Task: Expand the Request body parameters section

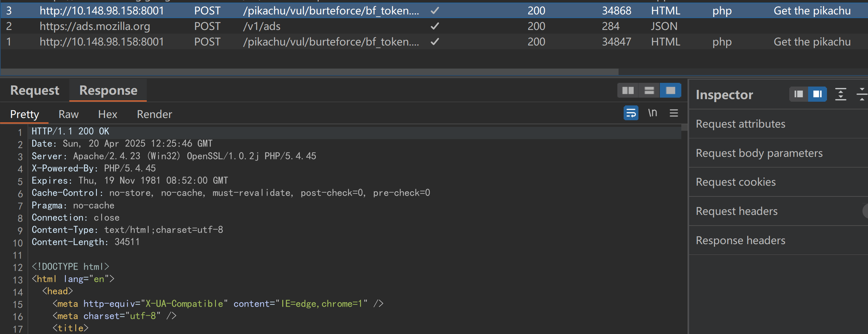Action: (759, 153)
